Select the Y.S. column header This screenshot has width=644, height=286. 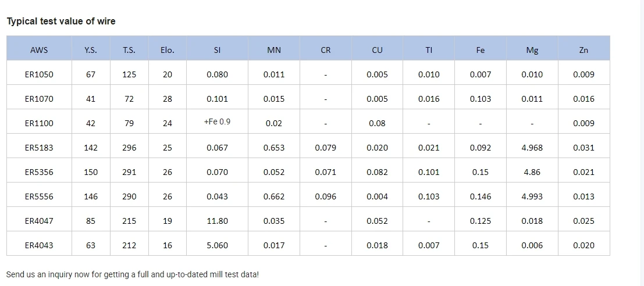click(91, 50)
